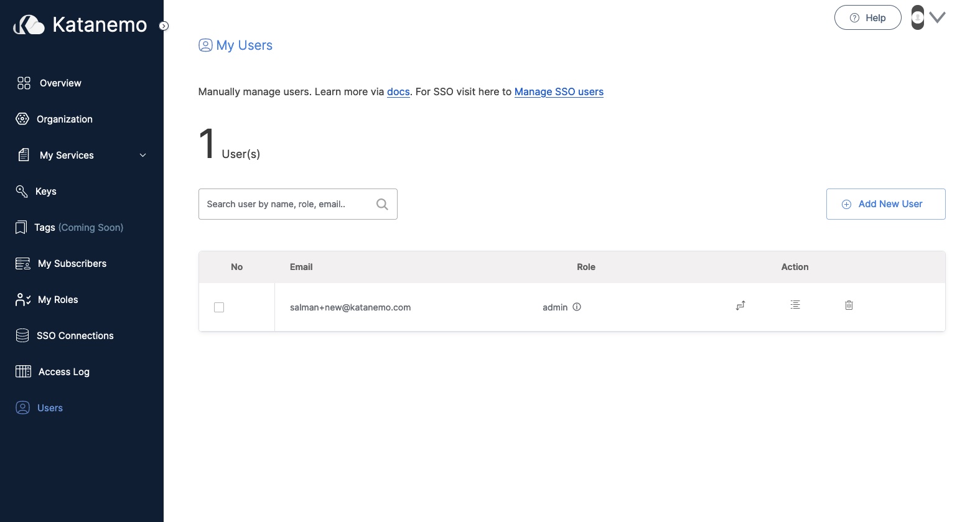
Task: Click the salman+new@katanemo.com email cell
Action: point(350,307)
